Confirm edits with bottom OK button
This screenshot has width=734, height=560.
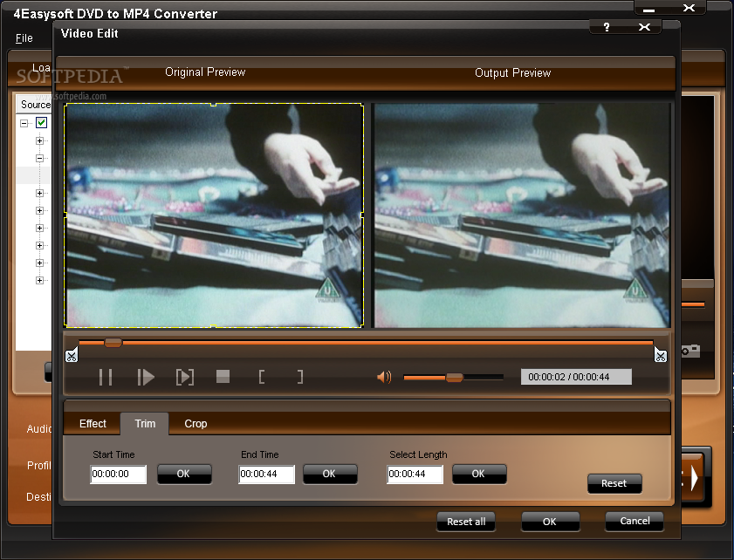coord(550,522)
